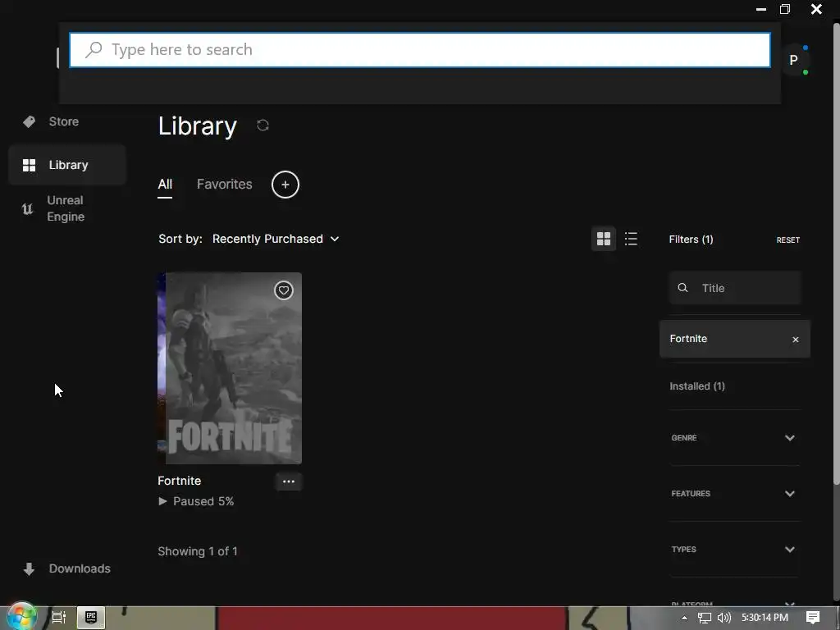
Task: Switch to the All tab
Action: 165,185
